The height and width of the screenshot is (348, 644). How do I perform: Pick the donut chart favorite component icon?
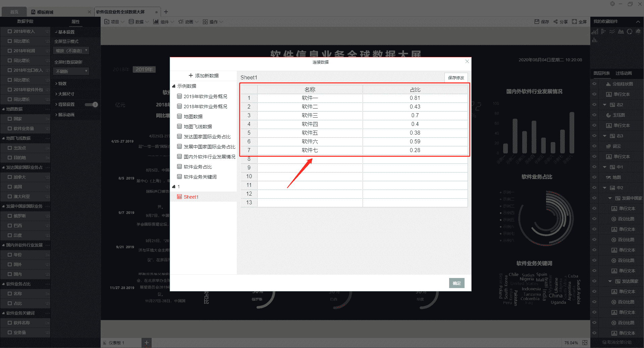point(630,31)
